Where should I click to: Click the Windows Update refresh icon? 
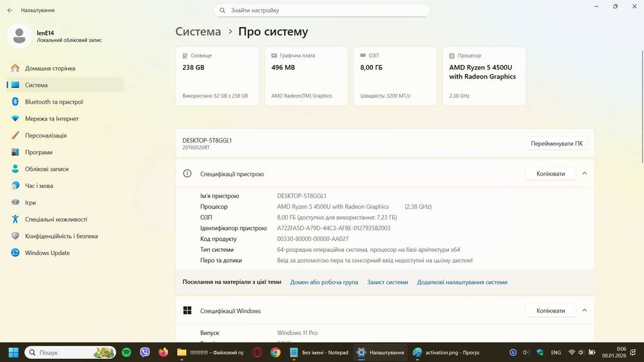15,252
